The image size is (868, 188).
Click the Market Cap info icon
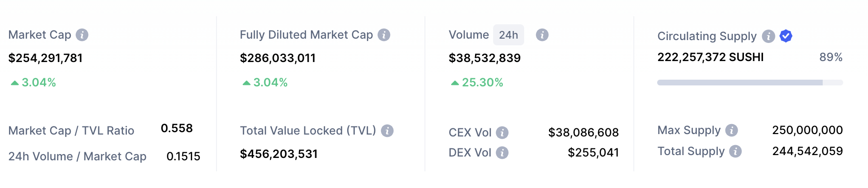tap(82, 35)
